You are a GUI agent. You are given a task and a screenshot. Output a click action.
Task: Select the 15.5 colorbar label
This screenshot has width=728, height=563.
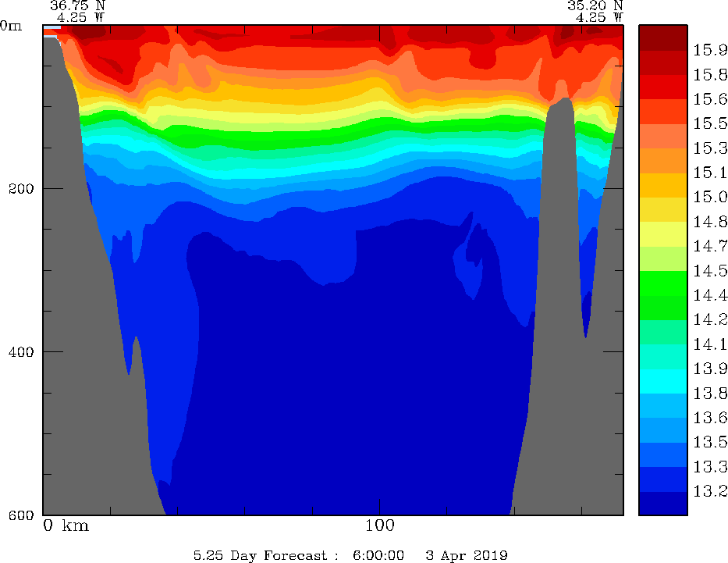tap(710, 123)
